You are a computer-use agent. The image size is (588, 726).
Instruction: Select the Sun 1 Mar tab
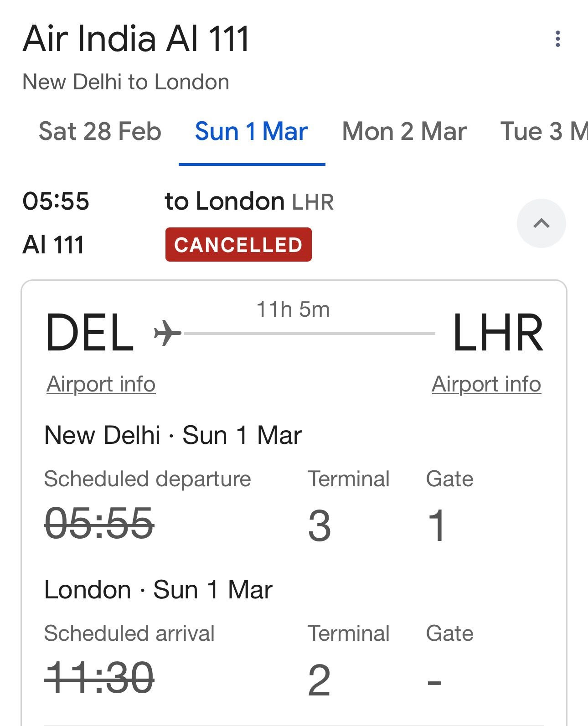251,132
